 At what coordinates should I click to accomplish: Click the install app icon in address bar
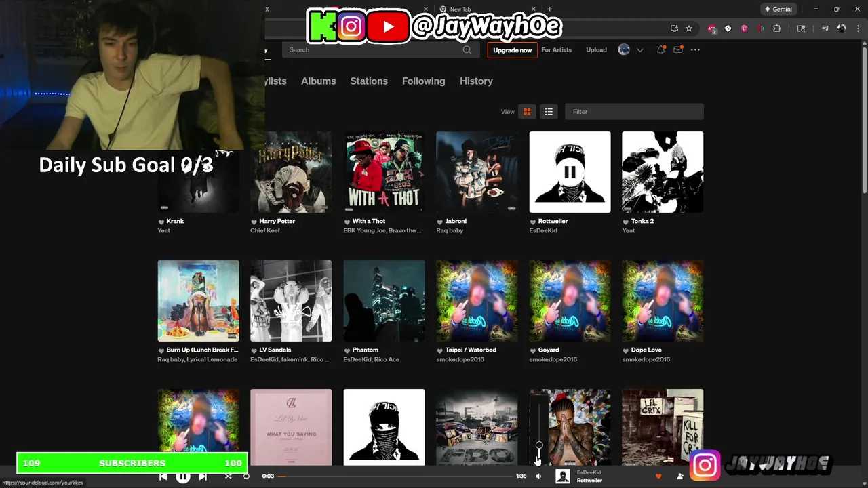(674, 28)
